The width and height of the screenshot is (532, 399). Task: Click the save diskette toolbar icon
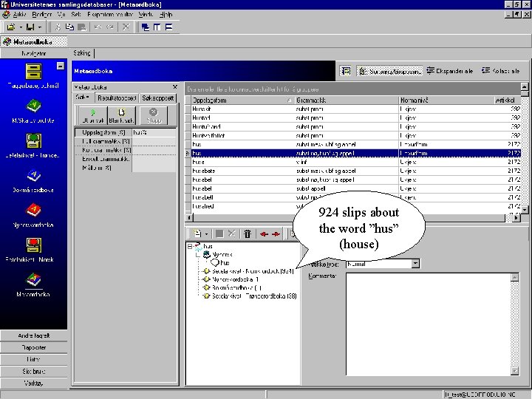pos(30,27)
